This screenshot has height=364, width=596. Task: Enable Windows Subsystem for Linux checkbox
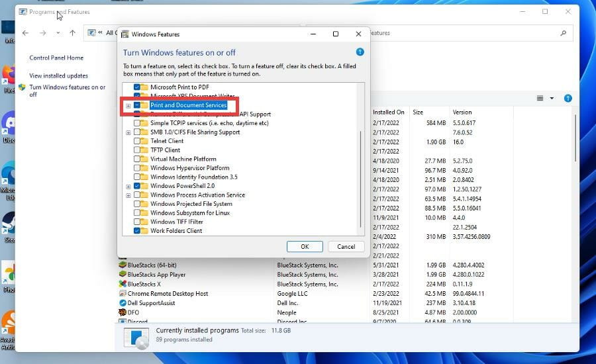click(x=137, y=213)
